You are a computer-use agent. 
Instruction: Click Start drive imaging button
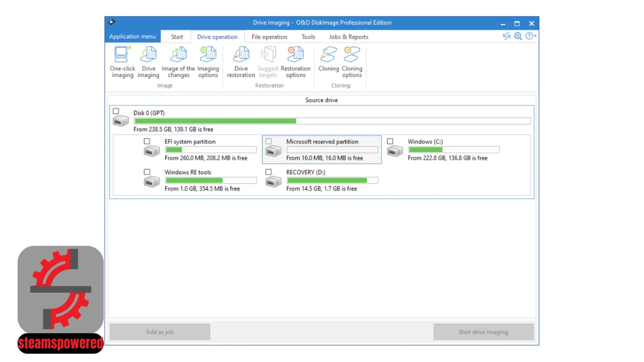[x=484, y=332]
